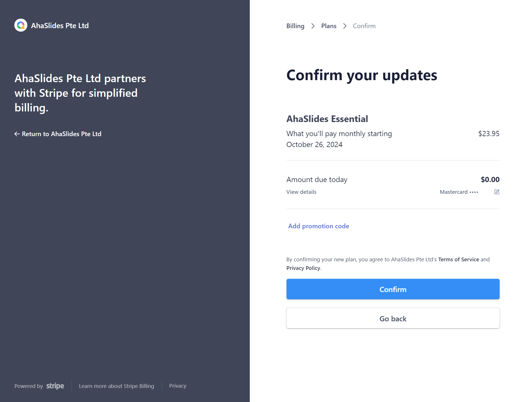Click the blue Confirm button
The width and height of the screenshot is (532, 402).
[x=393, y=289]
